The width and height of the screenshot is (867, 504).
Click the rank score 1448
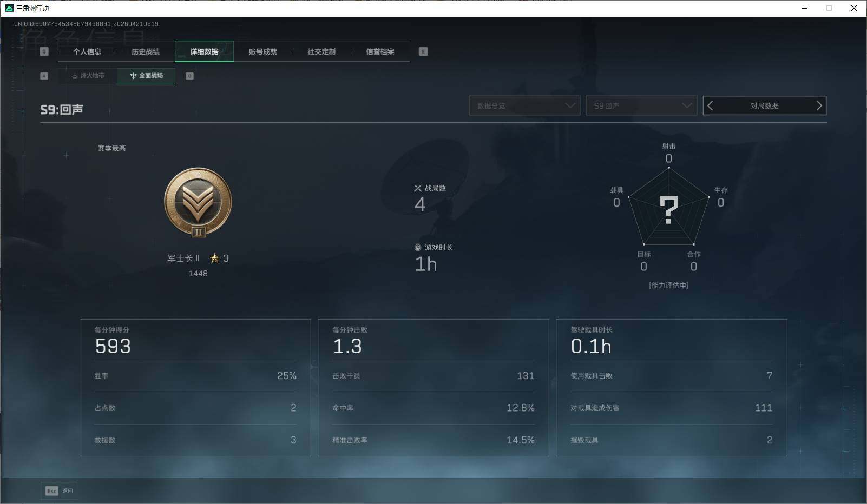pyautogui.click(x=198, y=274)
